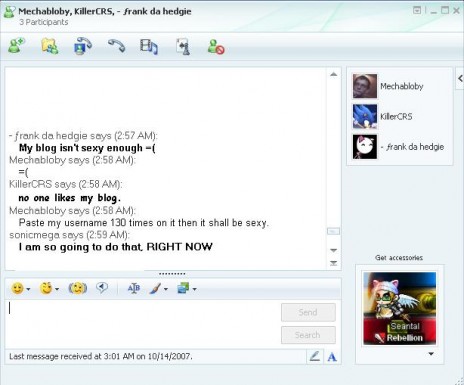Open the background paintbrush icon
Image resolution: width=464 pixels, height=385 pixels.
tap(155, 288)
